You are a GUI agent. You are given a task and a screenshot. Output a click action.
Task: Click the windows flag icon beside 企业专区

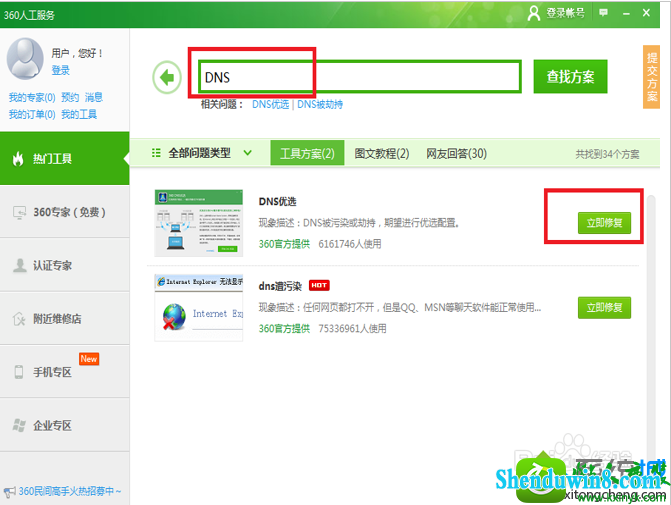click(19, 425)
